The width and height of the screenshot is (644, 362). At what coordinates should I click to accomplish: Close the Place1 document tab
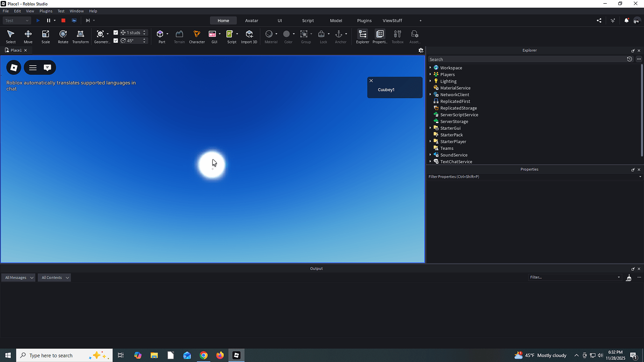point(26,50)
